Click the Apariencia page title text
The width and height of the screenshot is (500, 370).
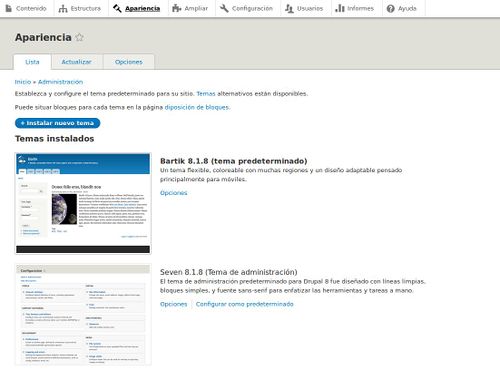pyautogui.click(x=43, y=37)
